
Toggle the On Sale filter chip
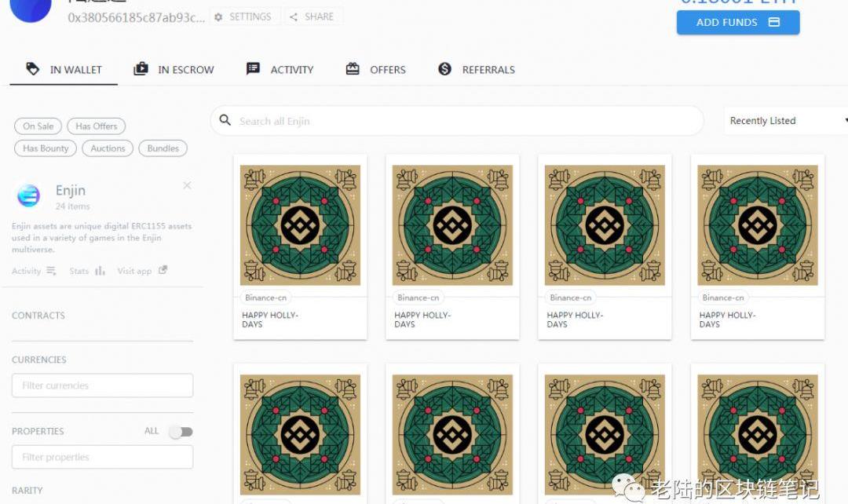click(x=38, y=126)
